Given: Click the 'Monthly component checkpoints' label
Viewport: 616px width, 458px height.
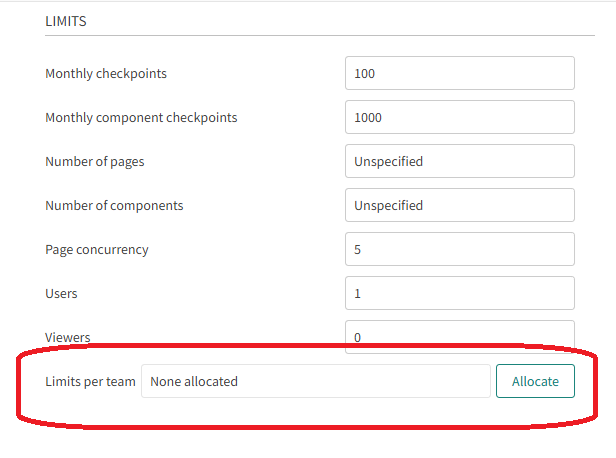Looking at the screenshot, I should tap(141, 117).
